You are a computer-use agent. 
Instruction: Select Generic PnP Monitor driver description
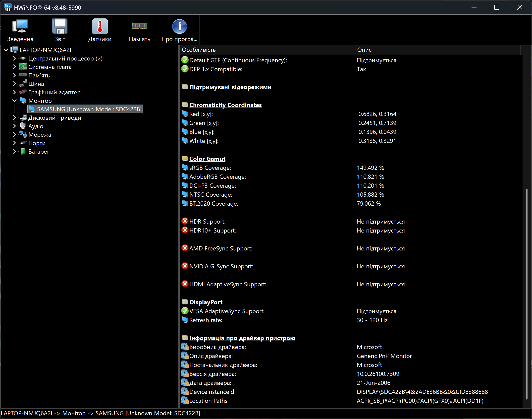click(x=384, y=356)
